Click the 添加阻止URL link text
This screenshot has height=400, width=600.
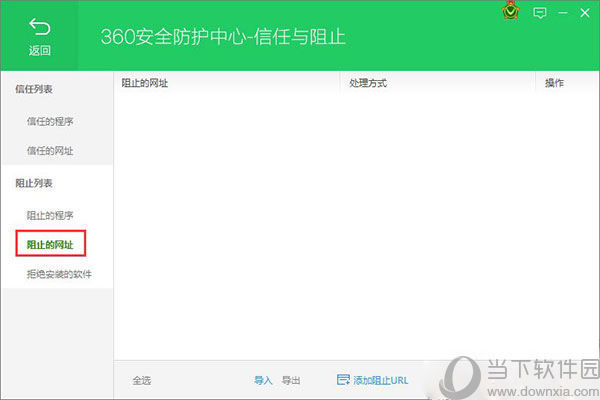381,380
